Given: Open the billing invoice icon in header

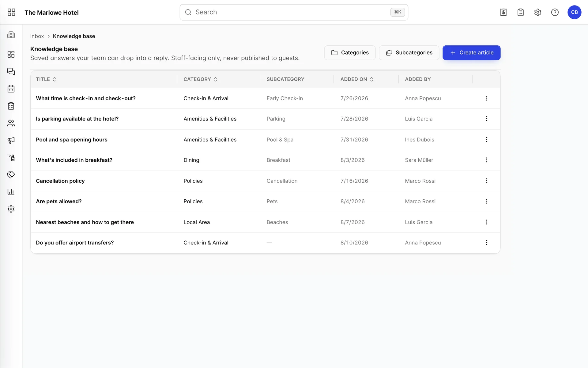Looking at the screenshot, I should 503,12.
